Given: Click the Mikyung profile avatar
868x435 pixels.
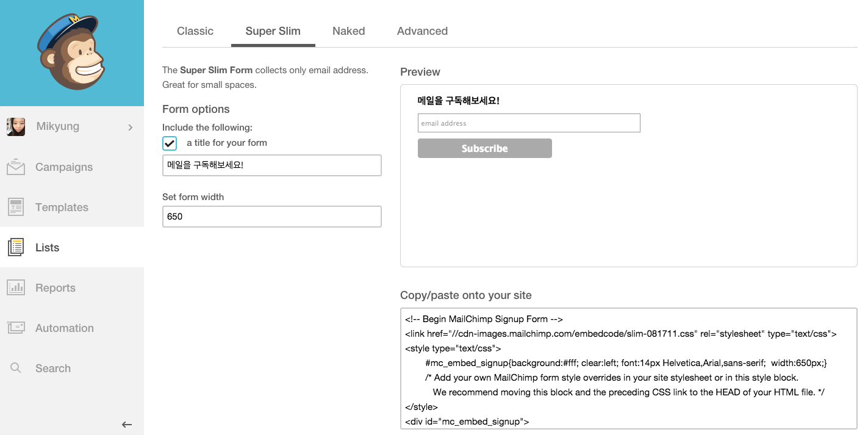Looking at the screenshot, I should click(16, 127).
